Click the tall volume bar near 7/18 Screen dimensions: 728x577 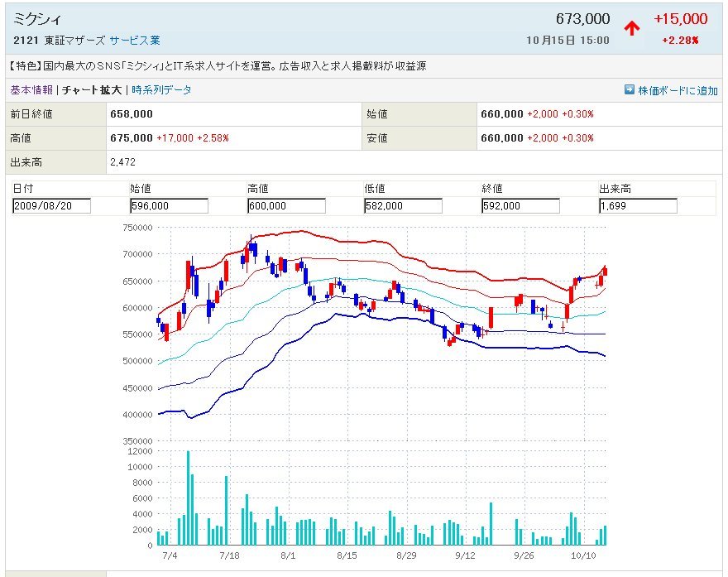coord(226,511)
